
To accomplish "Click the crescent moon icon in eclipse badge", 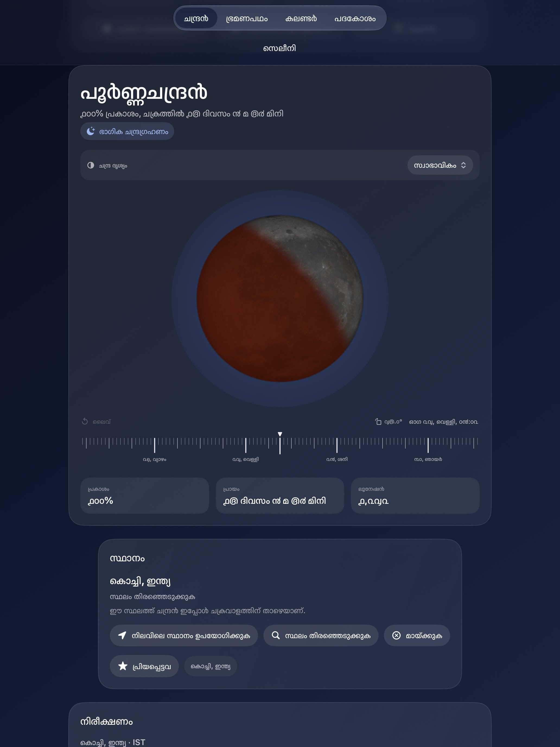I will (91, 131).
